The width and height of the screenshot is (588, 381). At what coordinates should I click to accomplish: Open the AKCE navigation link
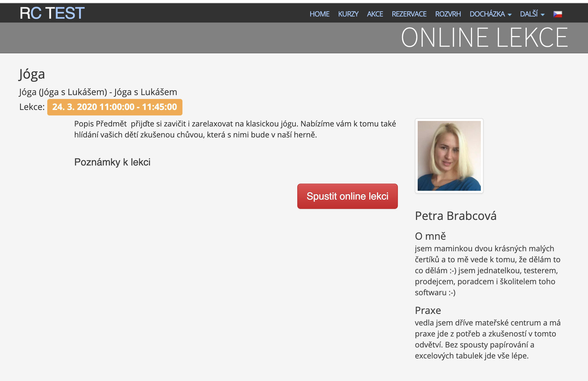pos(375,14)
